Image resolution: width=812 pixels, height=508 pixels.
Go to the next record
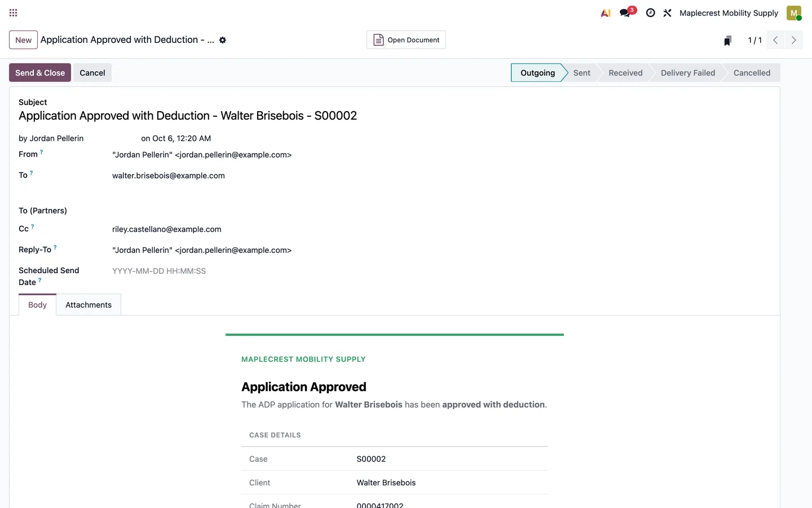coord(793,40)
